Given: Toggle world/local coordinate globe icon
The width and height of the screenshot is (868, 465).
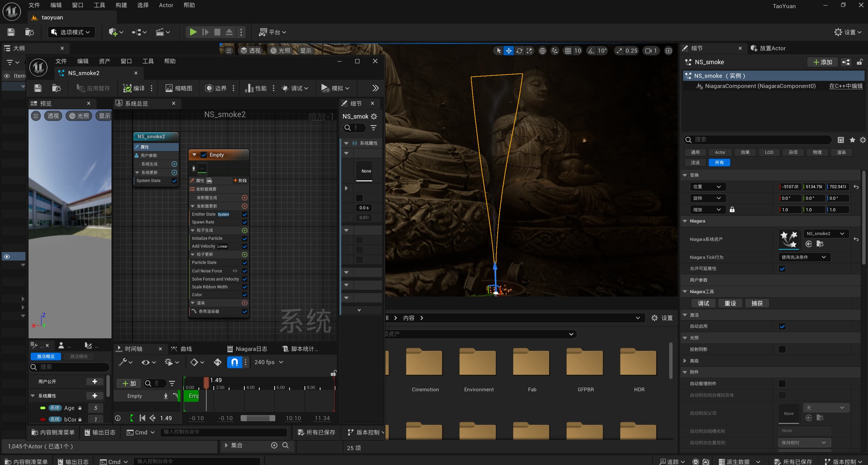Looking at the screenshot, I should (x=542, y=51).
